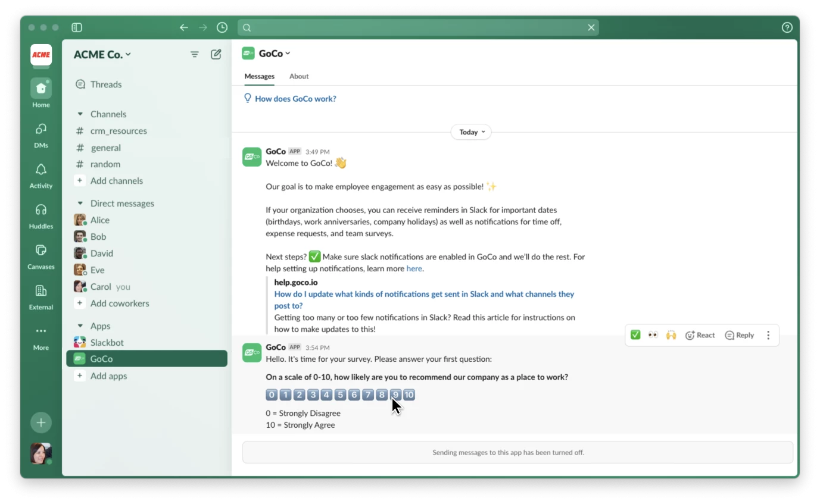Image resolution: width=820 pixels, height=504 pixels.
Task: Open the ACME Co. workspace dropdown
Action: coord(102,55)
